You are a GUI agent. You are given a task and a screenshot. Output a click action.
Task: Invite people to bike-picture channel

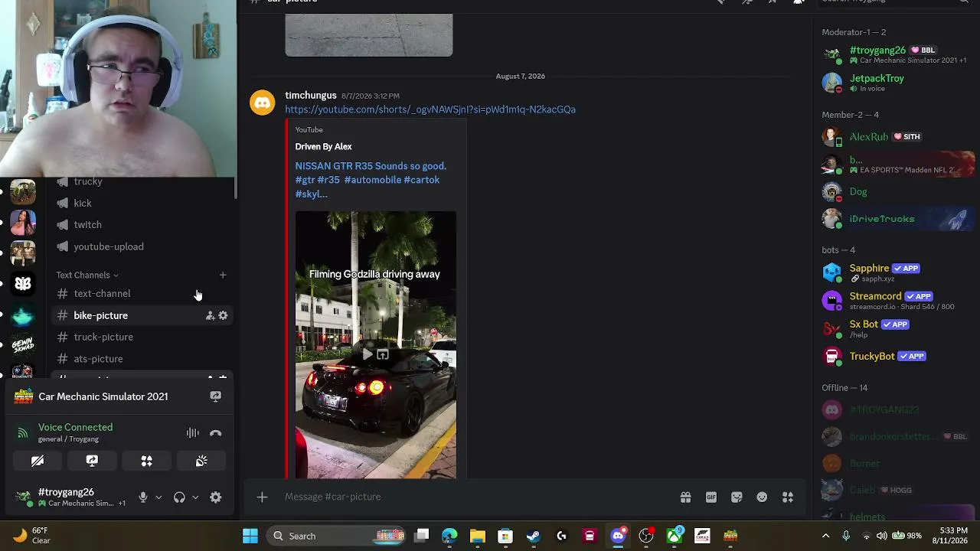tap(210, 315)
